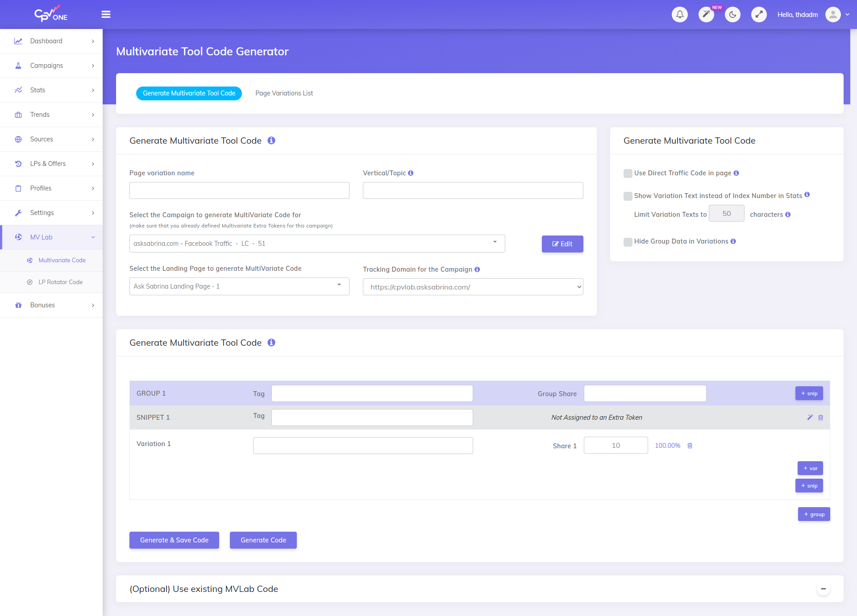Delete Snippet 1 using the trash icon
This screenshot has width=857, height=616.
821,418
